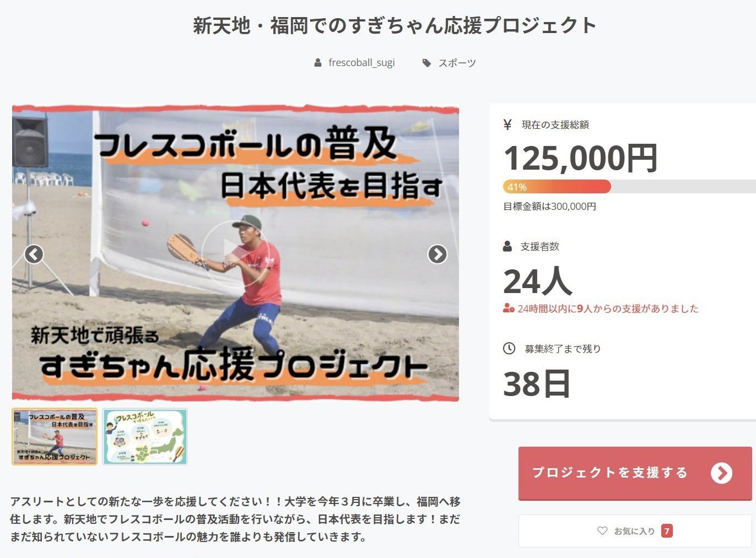
Task: Click the heart icon on favorites
Action: click(602, 531)
